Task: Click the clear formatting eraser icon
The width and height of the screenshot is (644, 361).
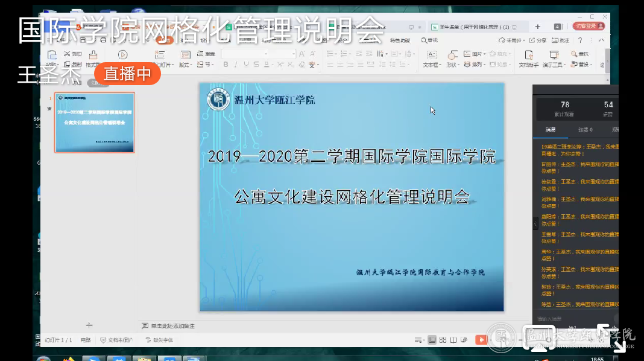Action: click(x=302, y=65)
